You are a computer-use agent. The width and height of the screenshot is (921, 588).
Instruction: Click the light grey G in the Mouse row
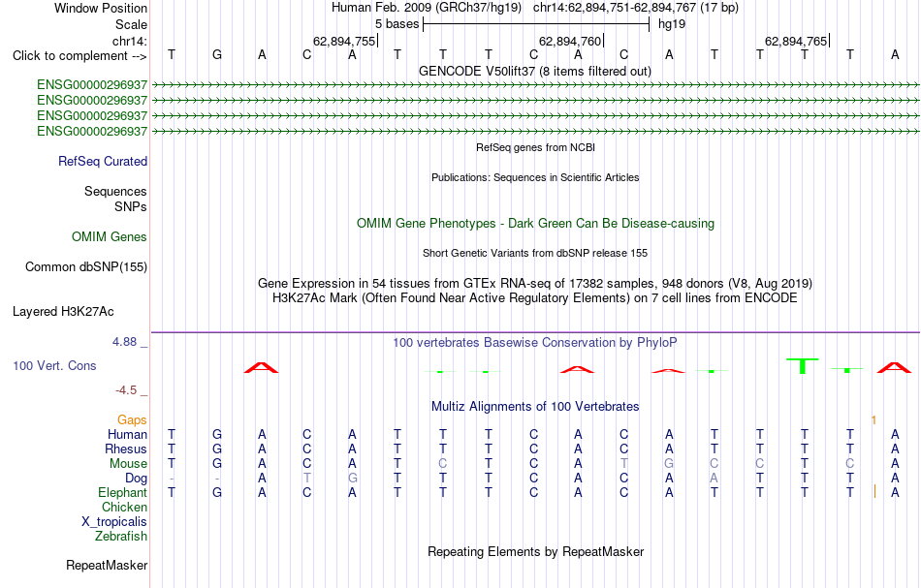coord(669,464)
